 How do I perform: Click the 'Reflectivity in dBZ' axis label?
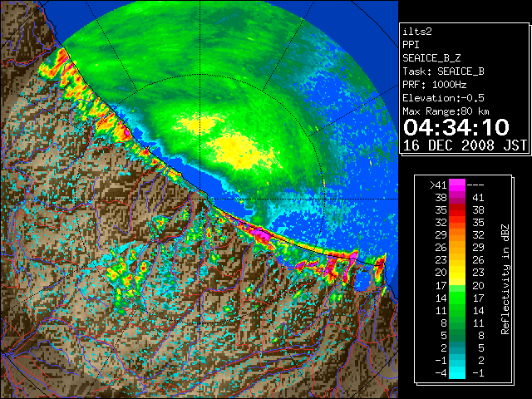point(505,279)
